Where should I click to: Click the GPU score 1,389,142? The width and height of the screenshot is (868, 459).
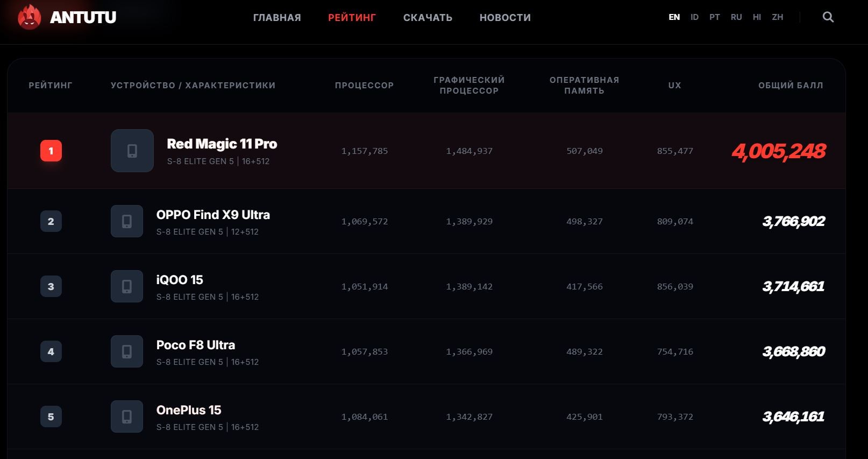pyautogui.click(x=469, y=287)
